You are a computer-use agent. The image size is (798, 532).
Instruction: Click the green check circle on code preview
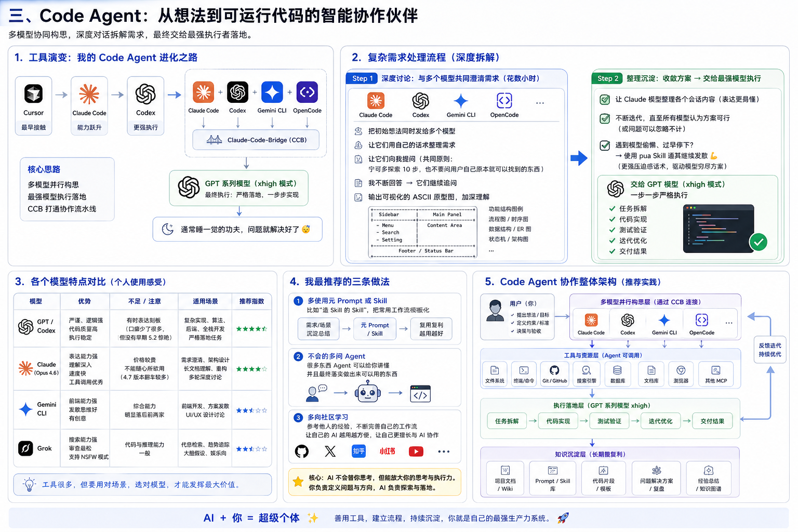click(759, 242)
